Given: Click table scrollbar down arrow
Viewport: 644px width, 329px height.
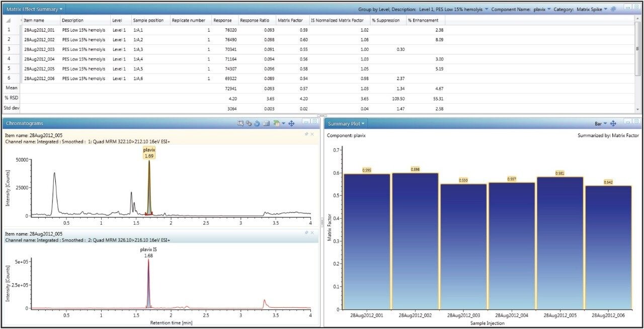Looking at the screenshot, I should (638, 109).
